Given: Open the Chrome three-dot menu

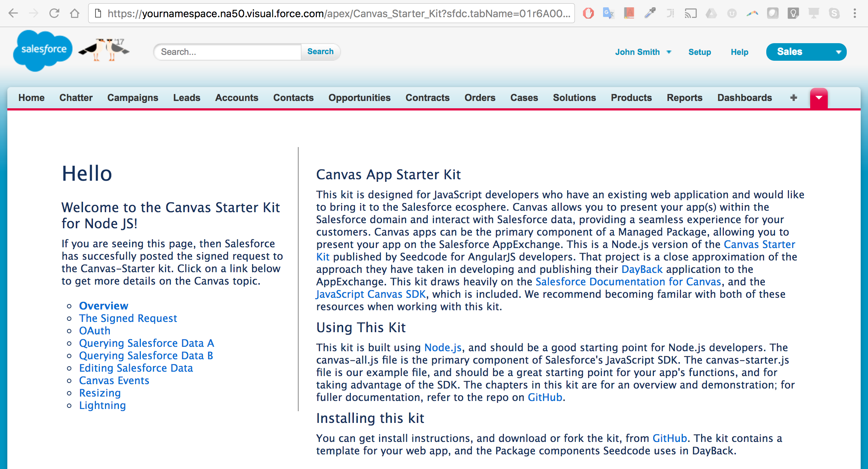Looking at the screenshot, I should point(855,14).
